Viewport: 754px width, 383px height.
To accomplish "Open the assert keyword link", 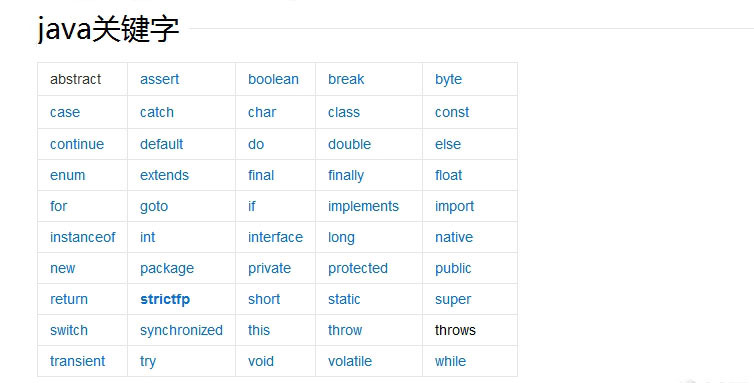I will pos(159,79).
